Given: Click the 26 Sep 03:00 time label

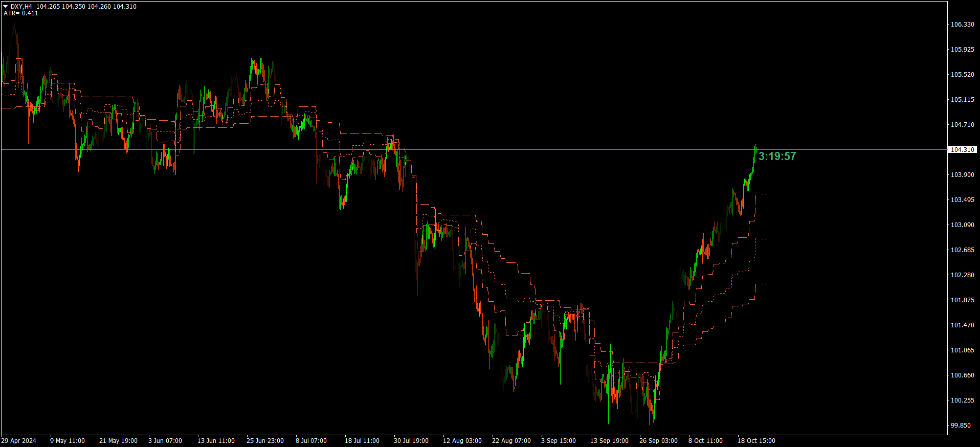Looking at the screenshot, I should click(x=658, y=440).
